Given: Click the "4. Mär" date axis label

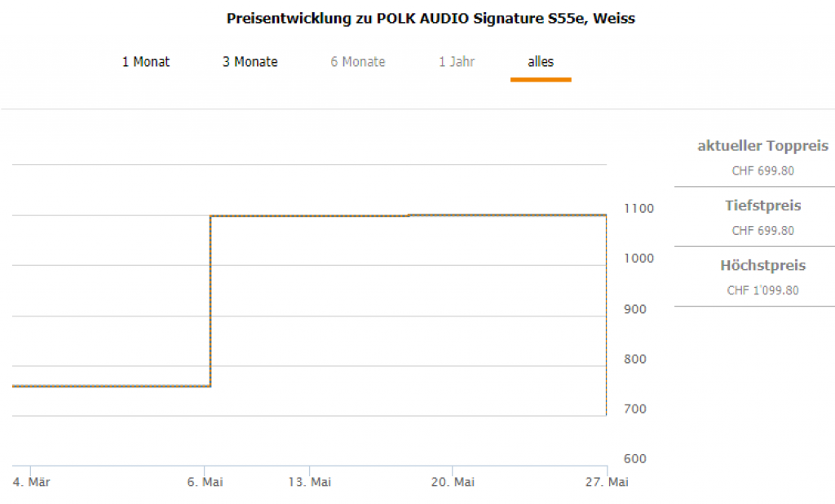Looking at the screenshot, I should click(33, 483).
